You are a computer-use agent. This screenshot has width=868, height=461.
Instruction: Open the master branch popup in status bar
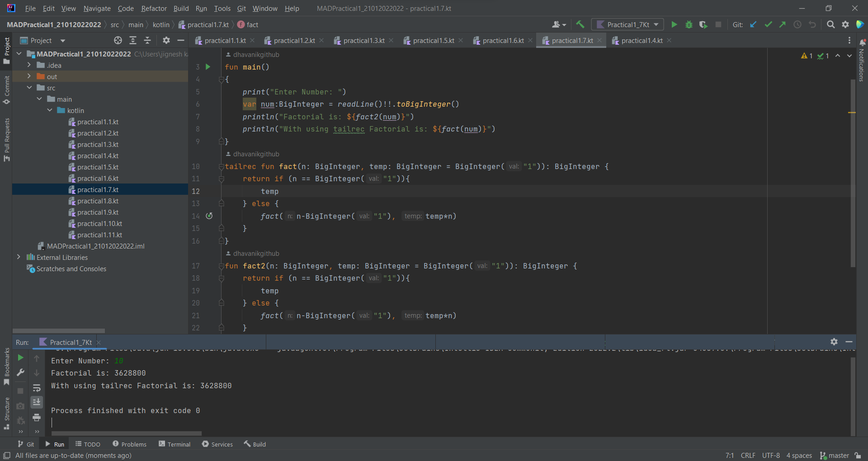tap(838, 456)
